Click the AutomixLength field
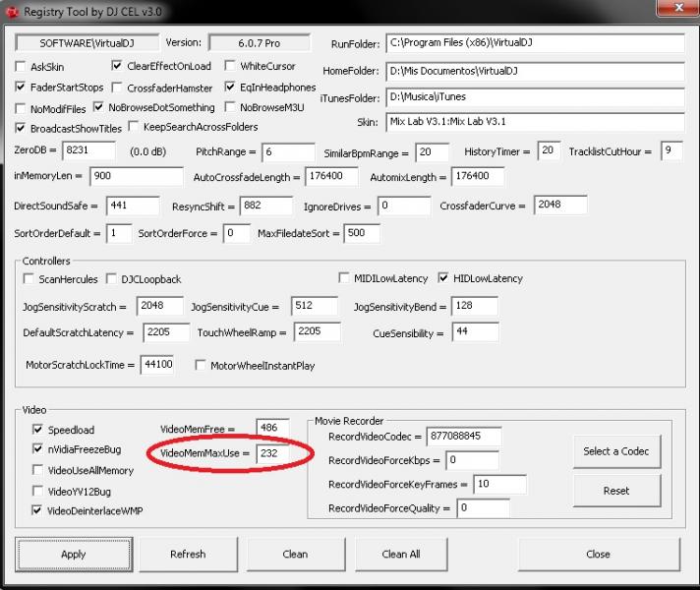Image resolution: width=700 pixels, height=590 pixels. point(478,176)
